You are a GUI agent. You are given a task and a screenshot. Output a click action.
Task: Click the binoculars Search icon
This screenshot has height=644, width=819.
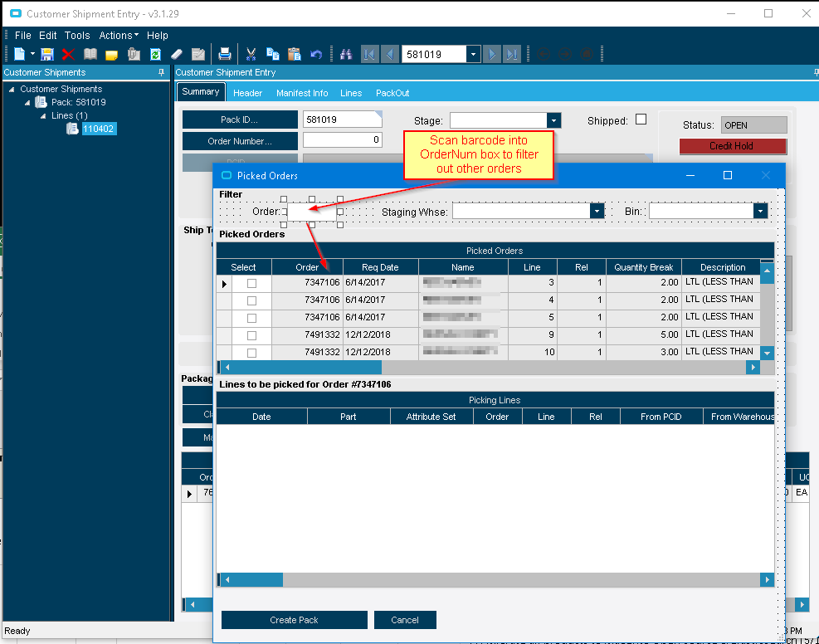point(346,54)
